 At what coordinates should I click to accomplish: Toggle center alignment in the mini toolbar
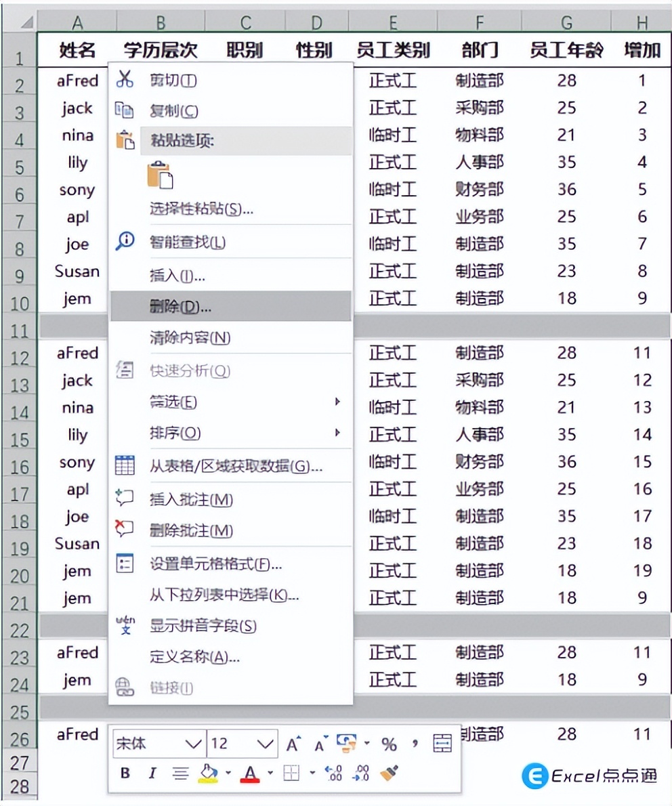pyautogui.click(x=180, y=773)
